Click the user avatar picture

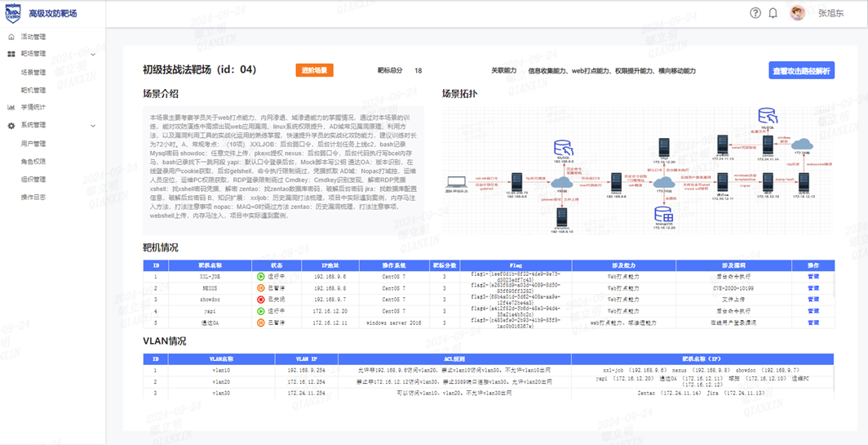point(797,13)
